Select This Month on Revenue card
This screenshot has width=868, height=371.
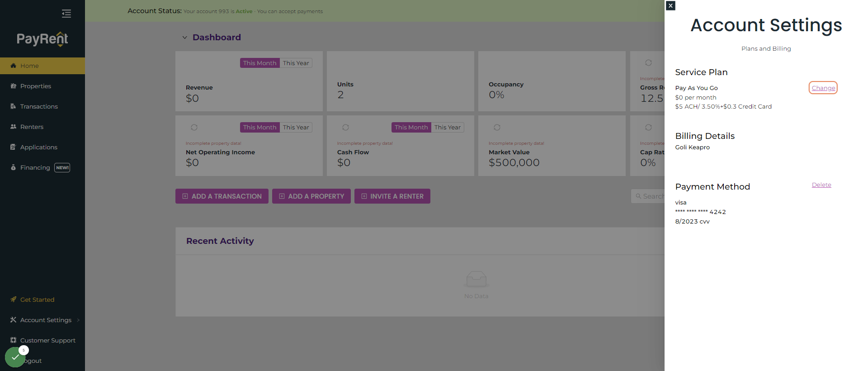(x=259, y=63)
